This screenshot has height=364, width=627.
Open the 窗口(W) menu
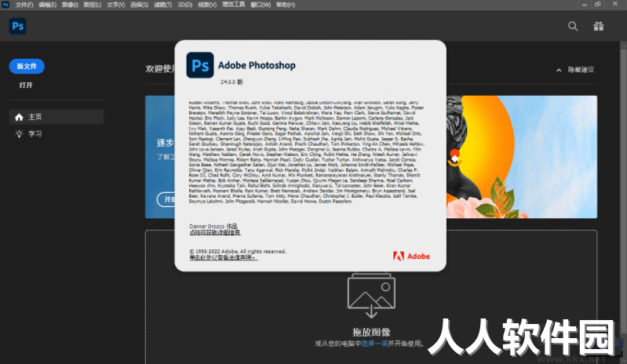(x=261, y=5)
